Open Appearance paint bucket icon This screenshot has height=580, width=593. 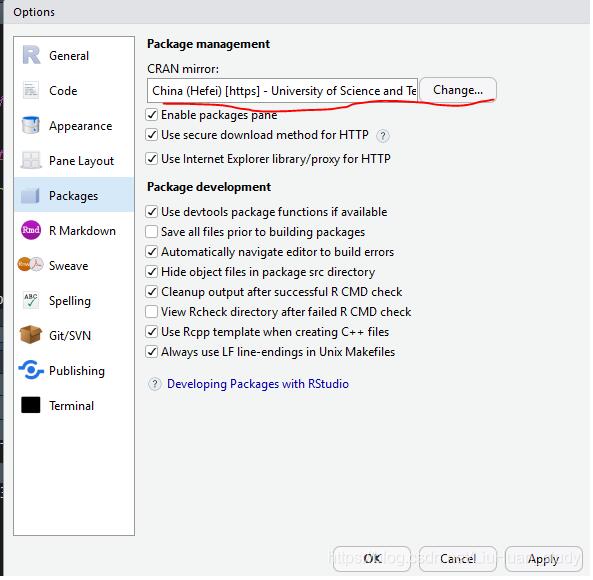pos(30,126)
